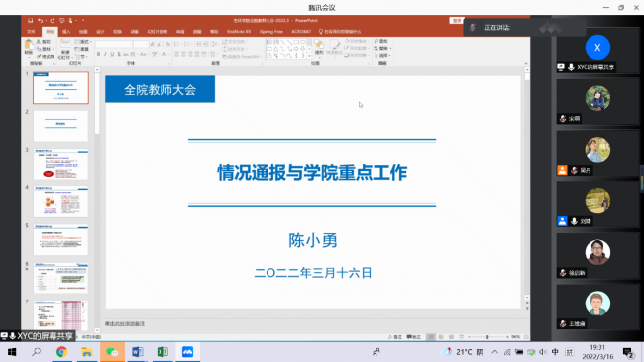The image size is (644, 362).
Task: Click the Undo arrow icon
Action: (41, 20)
